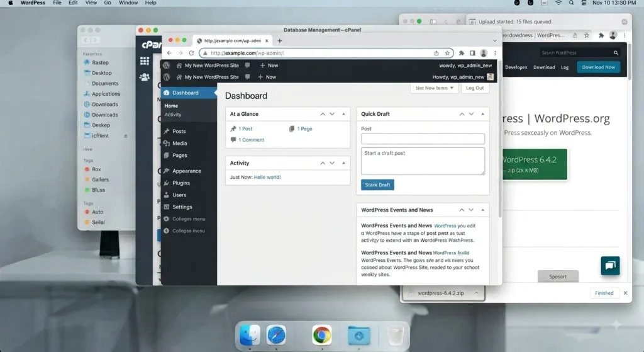Click the Spotlight search icon in the menu bar
This screenshot has height=352, width=644.
tap(571, 3)
